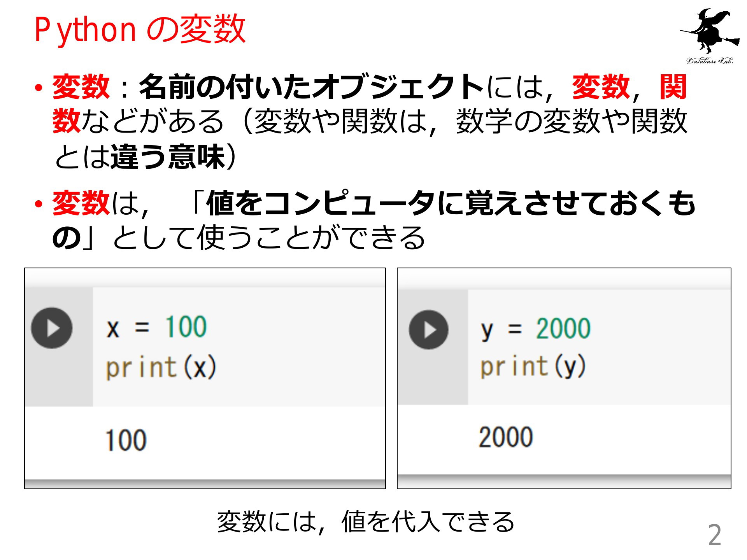This screenshot has width=747, height=560.
Task: Click the output 2000 of the right cell
Action: pos(505,437)
